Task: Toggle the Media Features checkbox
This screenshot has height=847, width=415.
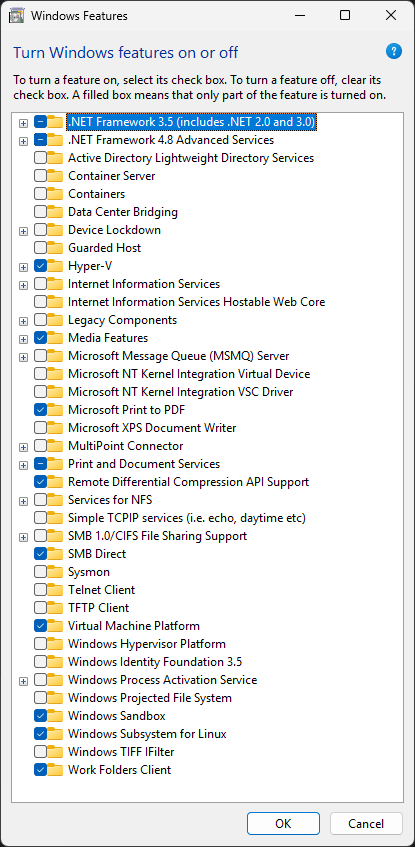Action: click(x=40, y=338)
